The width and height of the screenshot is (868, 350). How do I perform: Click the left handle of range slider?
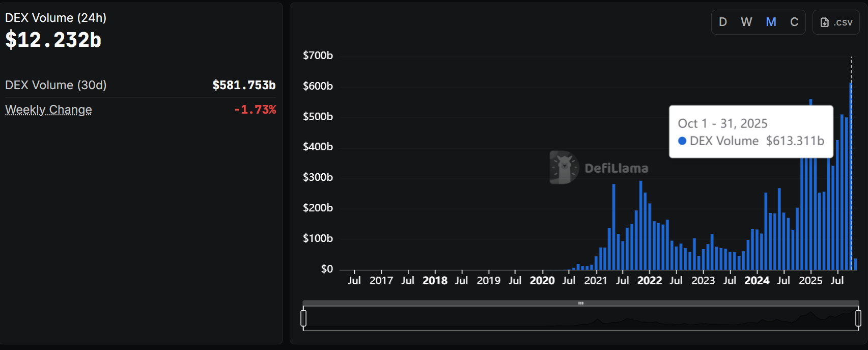[x=303, y=318]
